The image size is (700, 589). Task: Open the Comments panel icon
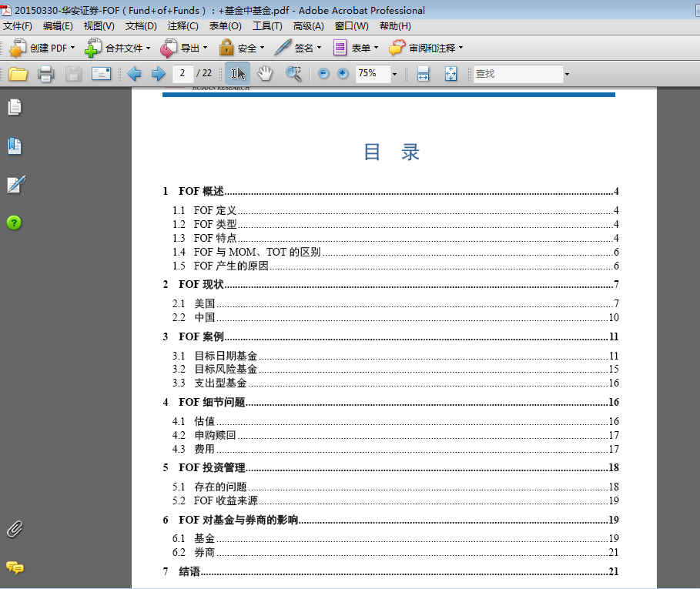(15, 567)
